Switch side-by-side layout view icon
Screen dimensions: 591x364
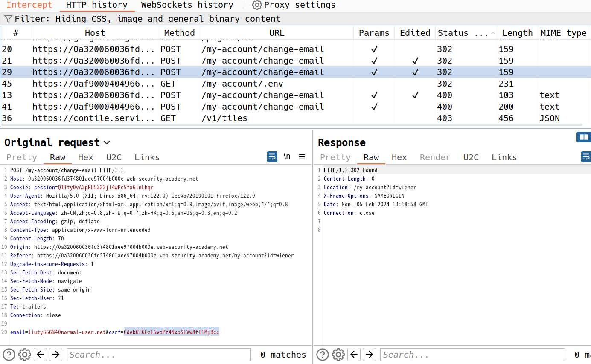pyautogui.click(x=583, y=137)
